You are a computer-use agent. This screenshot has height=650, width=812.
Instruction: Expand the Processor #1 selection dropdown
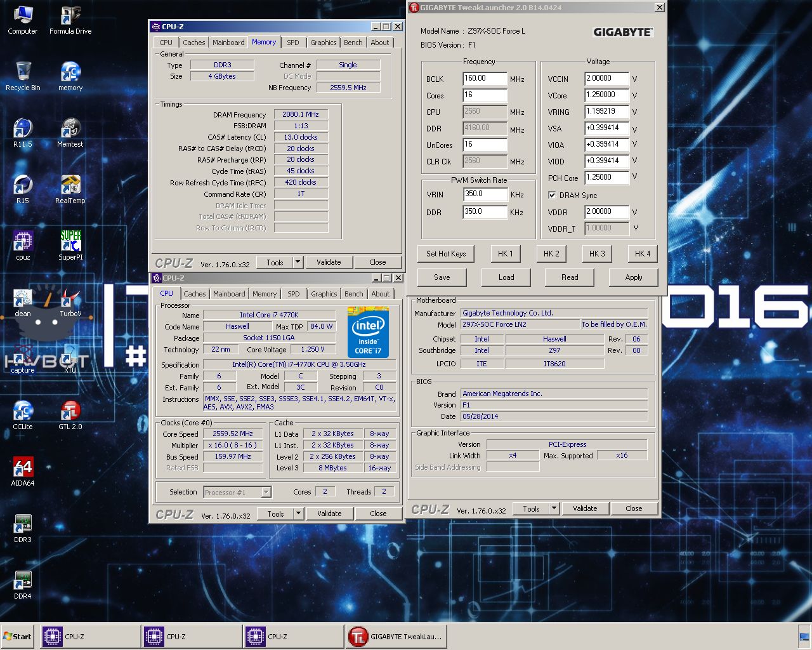point(266,493)
